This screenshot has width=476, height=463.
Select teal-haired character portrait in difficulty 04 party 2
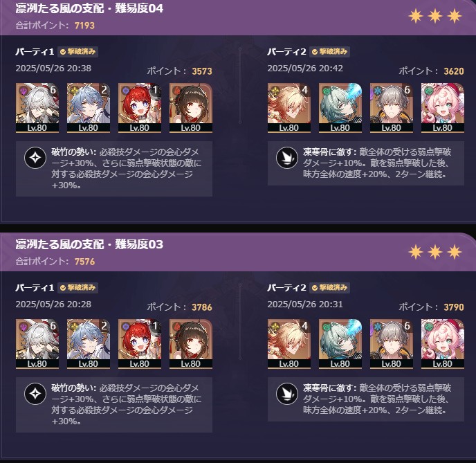(340, 108)
